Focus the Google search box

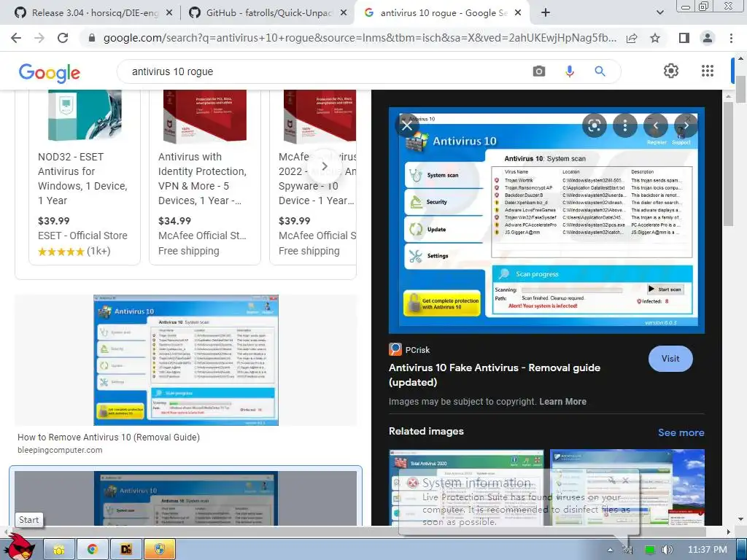coord(324,72)
